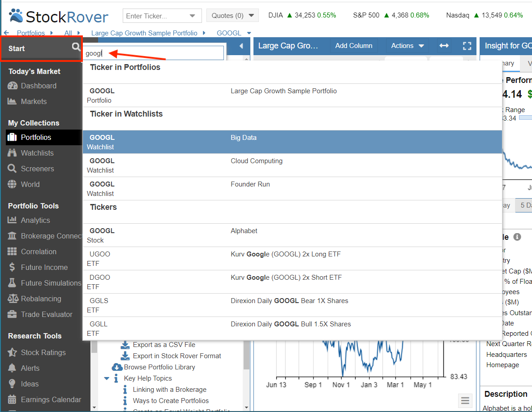Open Markets chart icon in sidebar
532x412 pixels.
[x=12, y=101]
